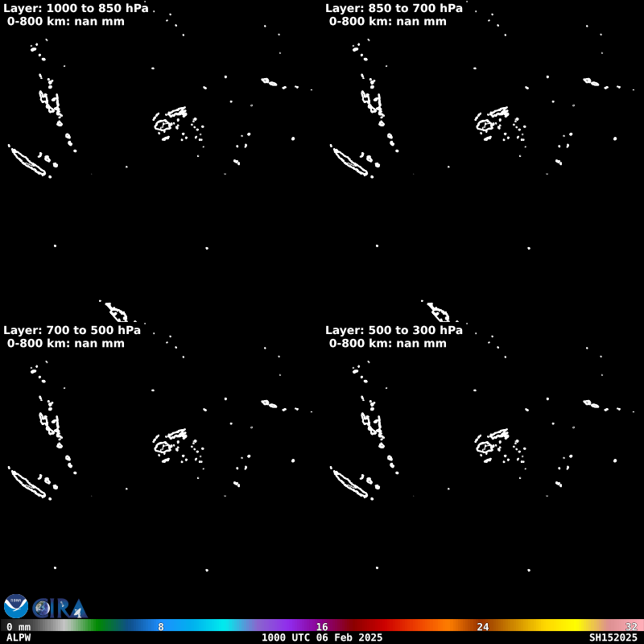Screen dimensions: 644x644
Task: Select the '500 to 300 hPa' layer title
Action: click(394, 330)
